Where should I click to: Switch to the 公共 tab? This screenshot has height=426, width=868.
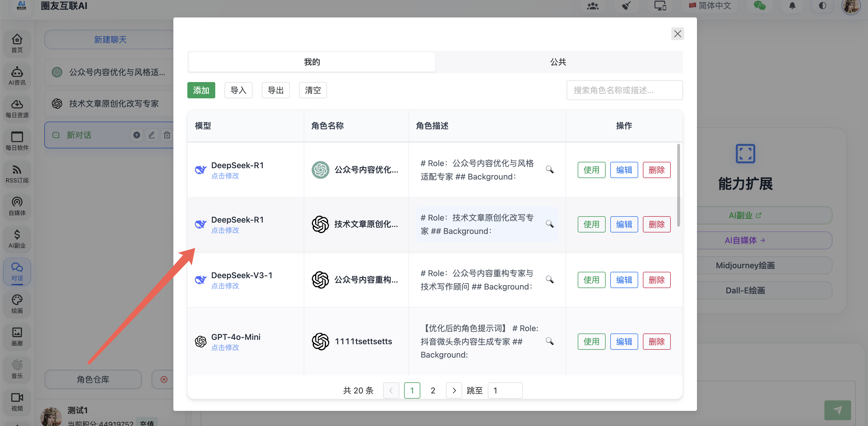558,62
